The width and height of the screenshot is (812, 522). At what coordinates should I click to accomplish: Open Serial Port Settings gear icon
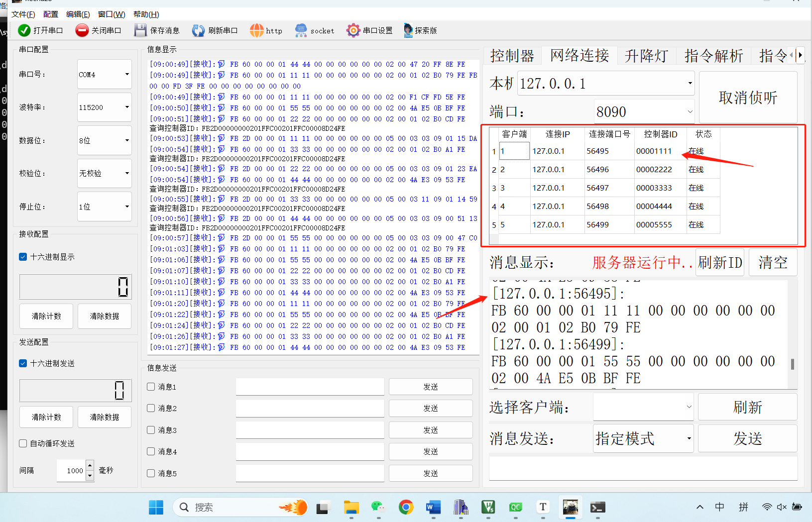tap(353, 30)
